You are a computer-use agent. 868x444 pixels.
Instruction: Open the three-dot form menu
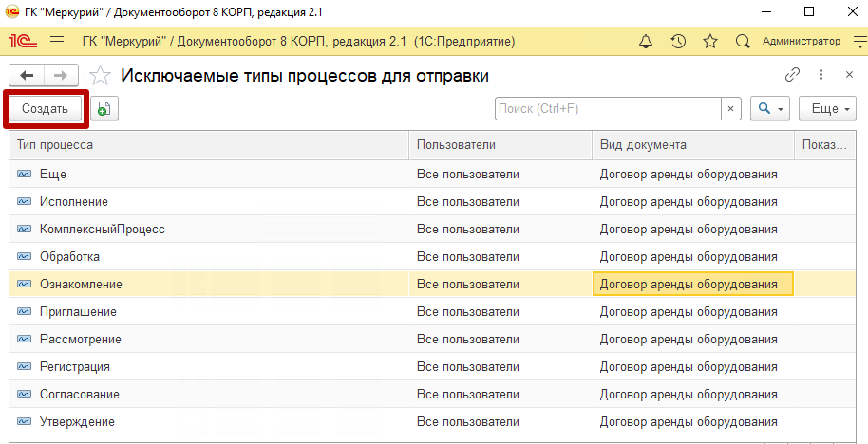pos(821,75)
